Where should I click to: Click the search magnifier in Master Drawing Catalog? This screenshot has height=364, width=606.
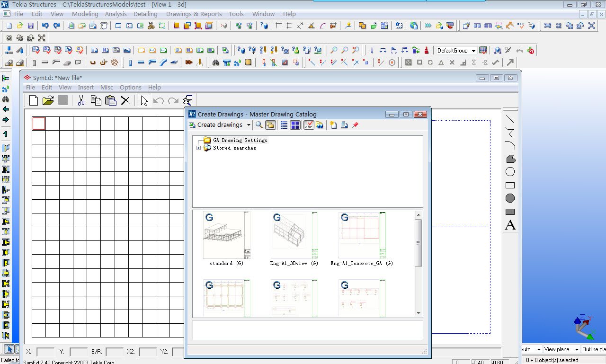point(259,125)
